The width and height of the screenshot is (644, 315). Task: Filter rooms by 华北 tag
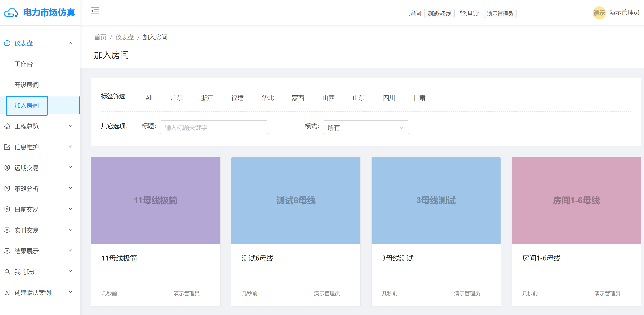click(x=268, y=98)
